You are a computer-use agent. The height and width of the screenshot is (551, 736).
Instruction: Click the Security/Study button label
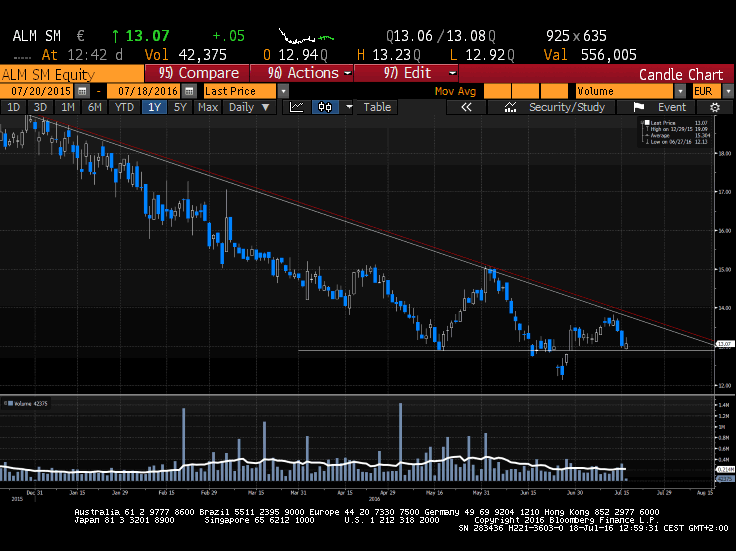[567, 107]
